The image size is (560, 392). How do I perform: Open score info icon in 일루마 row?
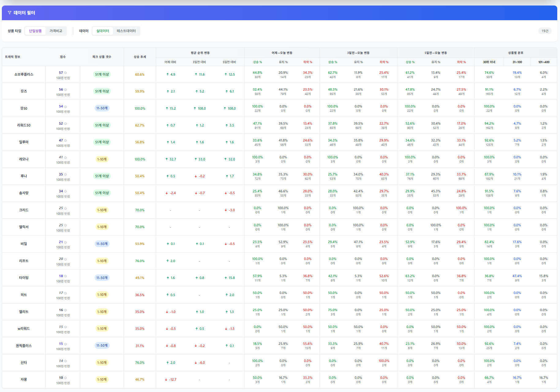click(x=66, y=141)
